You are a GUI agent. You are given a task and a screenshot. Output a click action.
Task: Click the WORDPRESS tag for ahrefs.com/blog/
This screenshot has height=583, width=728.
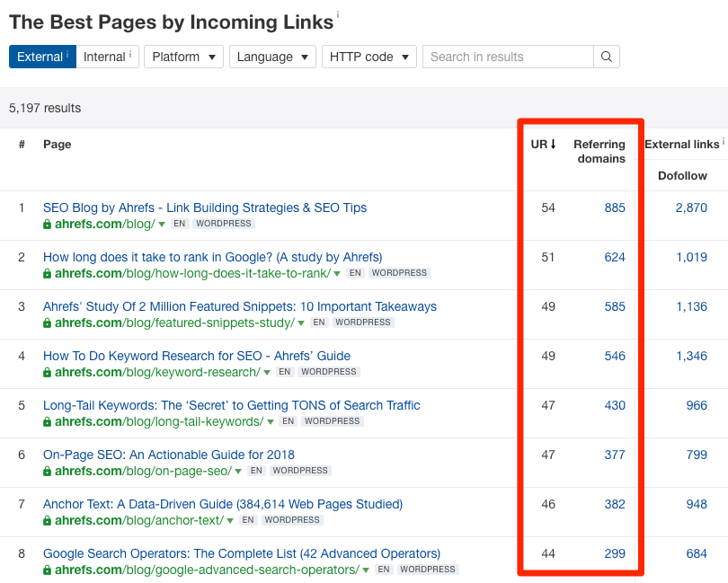pos(223,224)
